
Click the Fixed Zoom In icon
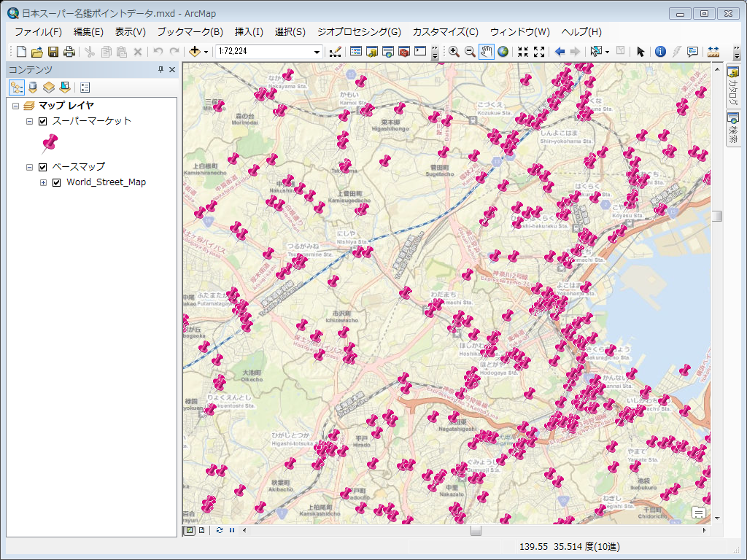(523, 52)
